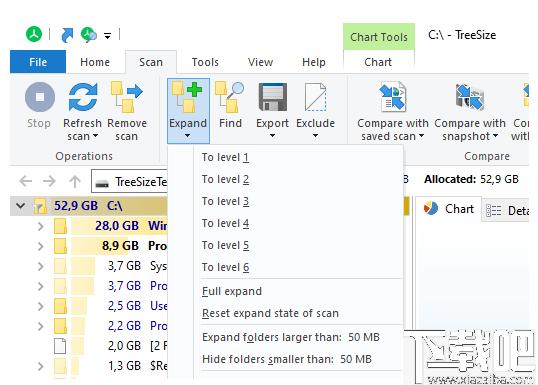This screenshot has height=385, width=538.
Task: Select the 2,5 GB Use row
Action: click(89, 306)
